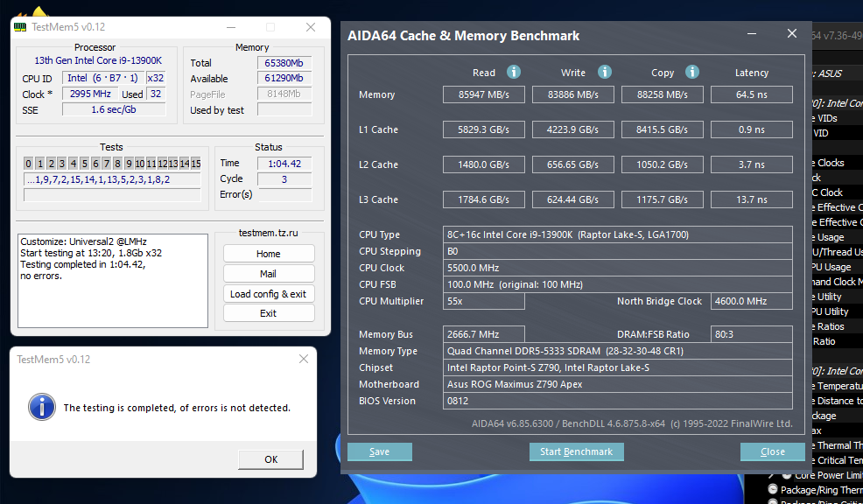Click the PageFile 8148Mb value
This screenshot has width=863, height=504.
(x=284, y=94)
